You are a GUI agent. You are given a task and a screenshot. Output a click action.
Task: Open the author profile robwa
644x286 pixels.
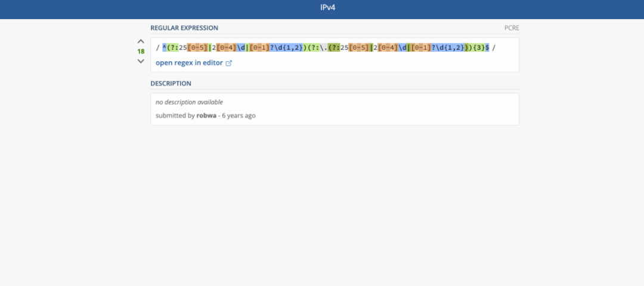pos(206,116)
